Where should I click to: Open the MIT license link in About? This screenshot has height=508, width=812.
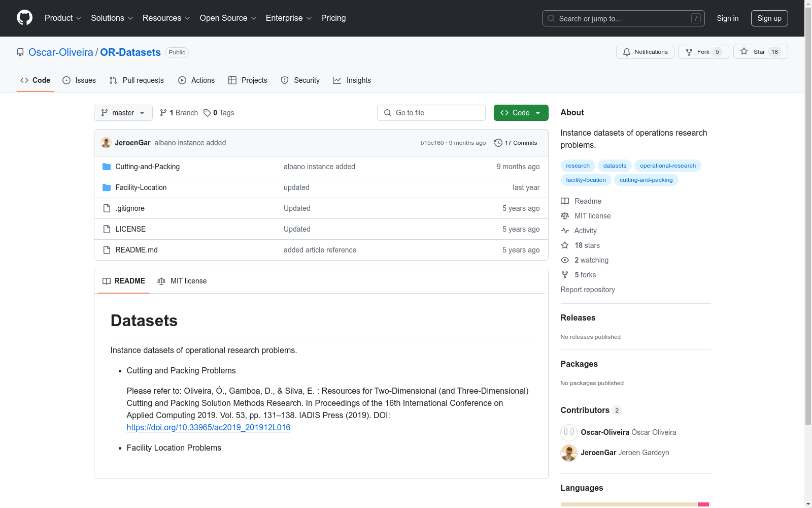pyautogui.click(x=586, y=216)
